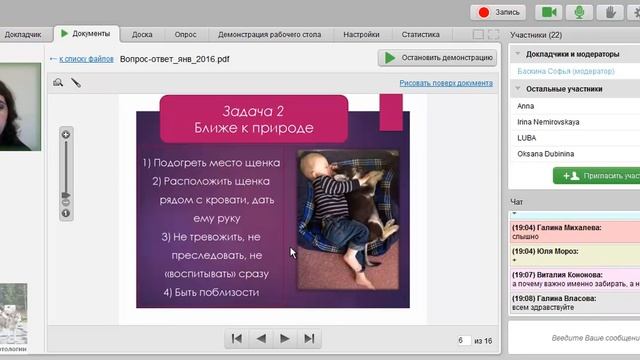Click Остановить демонстрацию button
The height and width of the screenshot is (360, 640).
tap(437, 58)
